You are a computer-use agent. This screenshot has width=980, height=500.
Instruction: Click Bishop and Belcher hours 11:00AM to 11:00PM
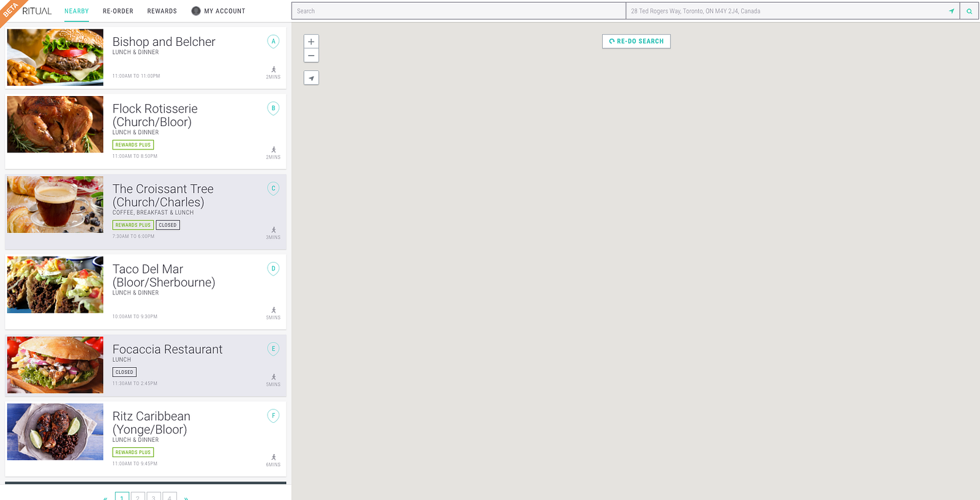(136, 76)
